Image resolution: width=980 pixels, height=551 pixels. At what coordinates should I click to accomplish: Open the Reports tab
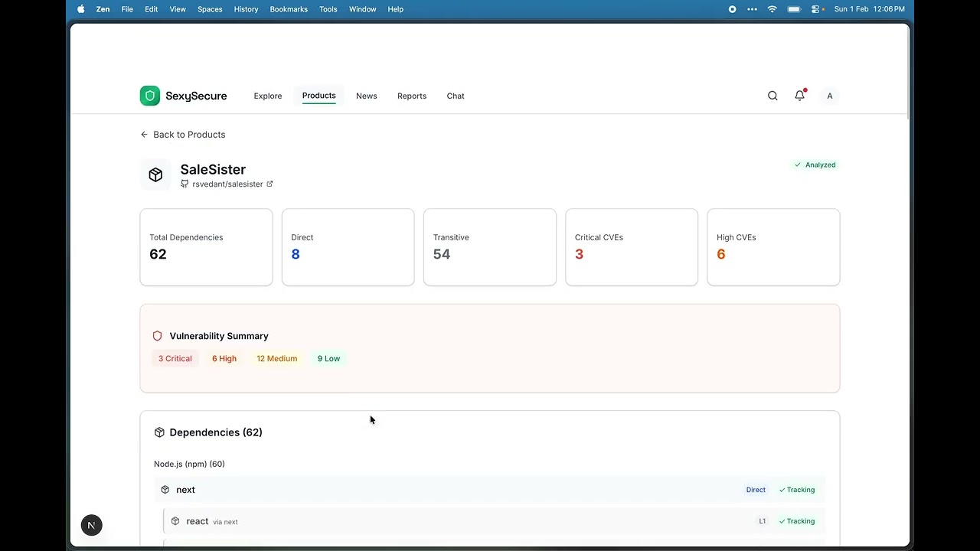tap(412, 96)
